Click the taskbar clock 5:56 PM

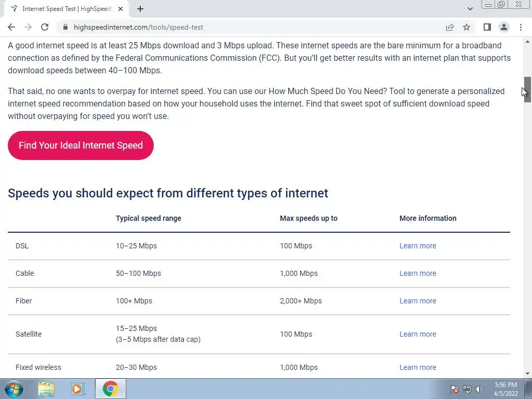pyautogui.click(x=506, y=385)
